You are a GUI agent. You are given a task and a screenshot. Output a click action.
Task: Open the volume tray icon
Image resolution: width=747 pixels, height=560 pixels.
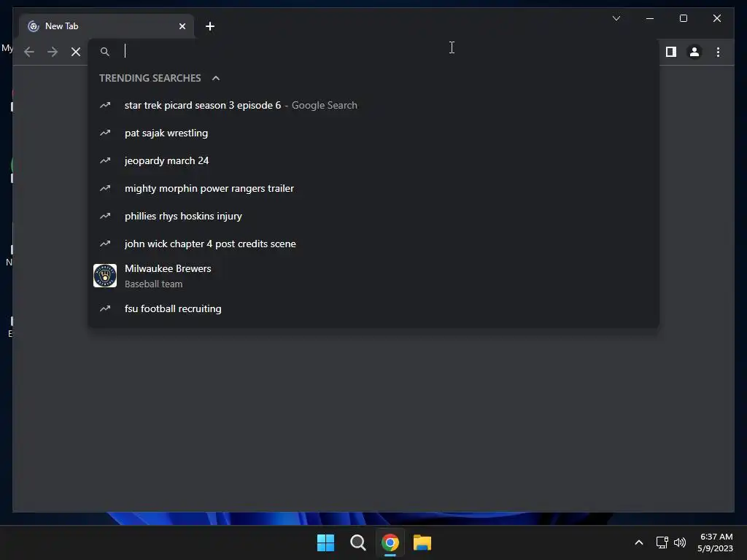point(680,542)
